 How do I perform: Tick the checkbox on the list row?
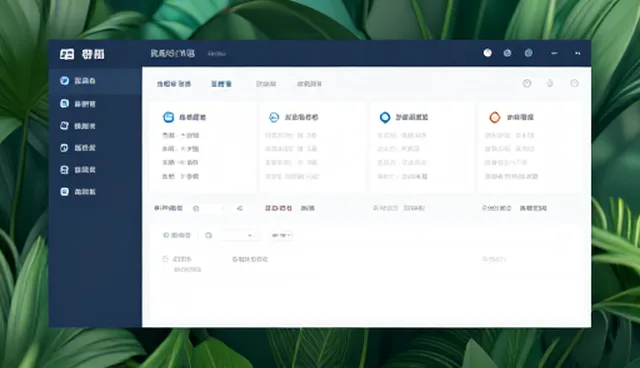point(165,259)
